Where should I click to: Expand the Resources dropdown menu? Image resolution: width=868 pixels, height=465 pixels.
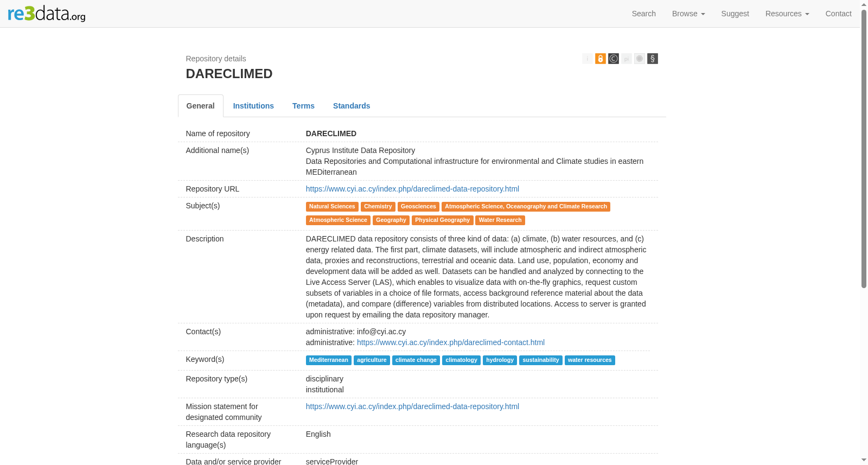(x=787, y=14)
